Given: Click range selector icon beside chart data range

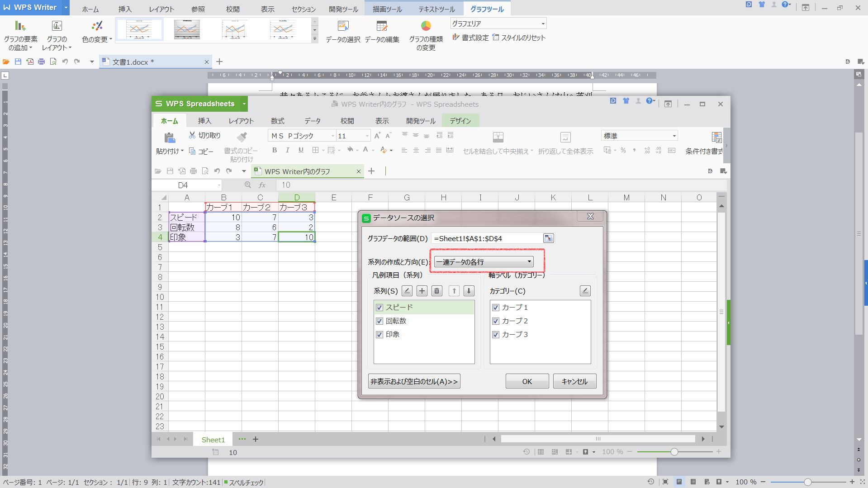Looking at the screenshot, I should pyautogui.click(x=548, y=238).
